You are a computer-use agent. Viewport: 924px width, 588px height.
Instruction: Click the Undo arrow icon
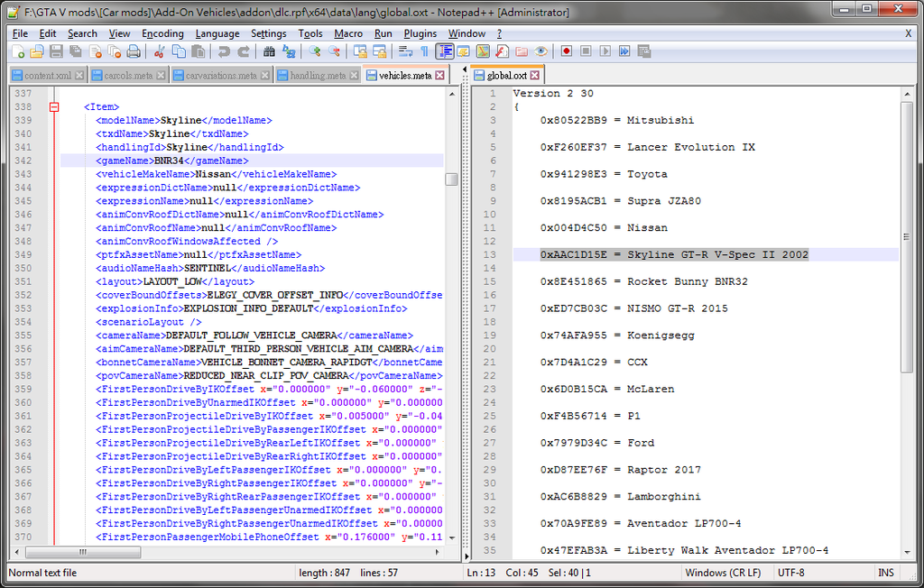point(224,51)
